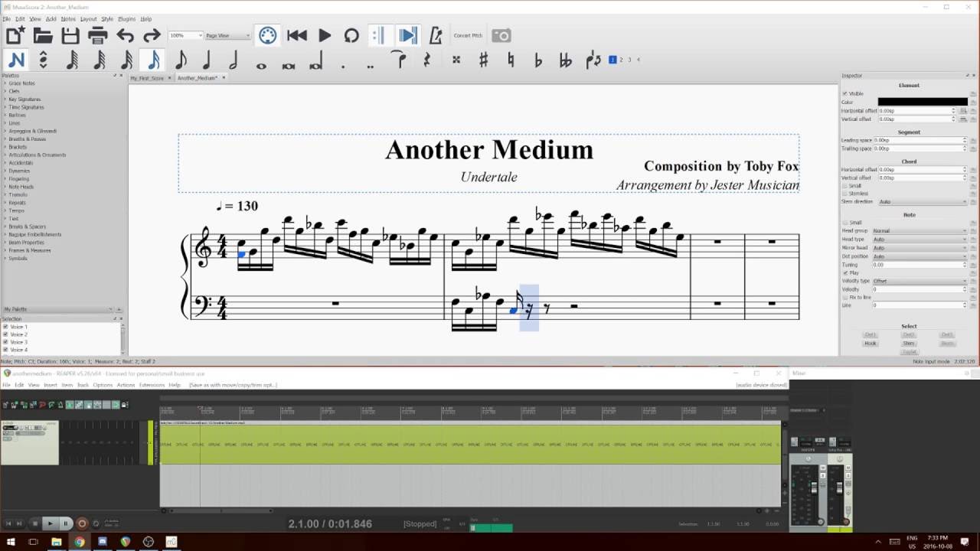
Task: Start playback in MuseScore toolbar
Action: click(x=325, y=35)
